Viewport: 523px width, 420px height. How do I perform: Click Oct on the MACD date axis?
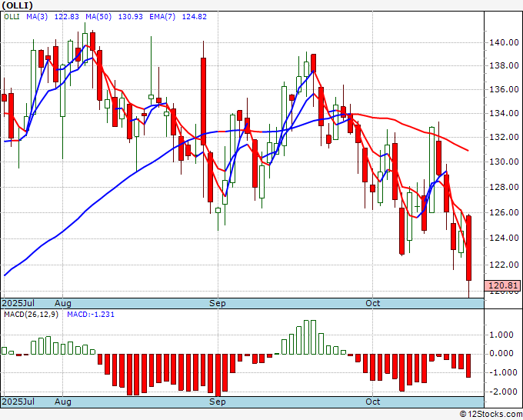(x=372, y=402)
